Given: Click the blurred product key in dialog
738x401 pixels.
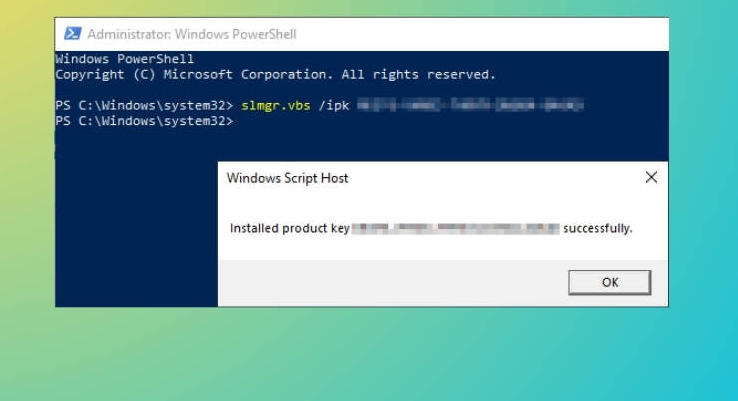Looking at the screenshot, I should click(x=455, y=228).
